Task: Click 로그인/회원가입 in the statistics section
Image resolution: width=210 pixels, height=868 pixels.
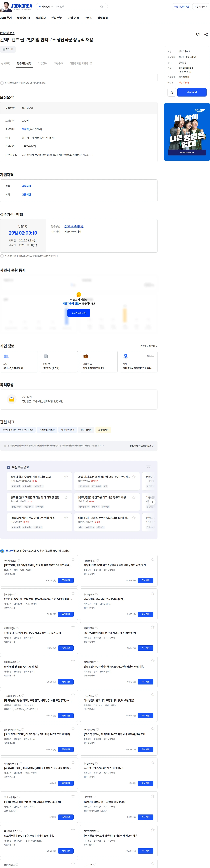Action: point(79,313)
